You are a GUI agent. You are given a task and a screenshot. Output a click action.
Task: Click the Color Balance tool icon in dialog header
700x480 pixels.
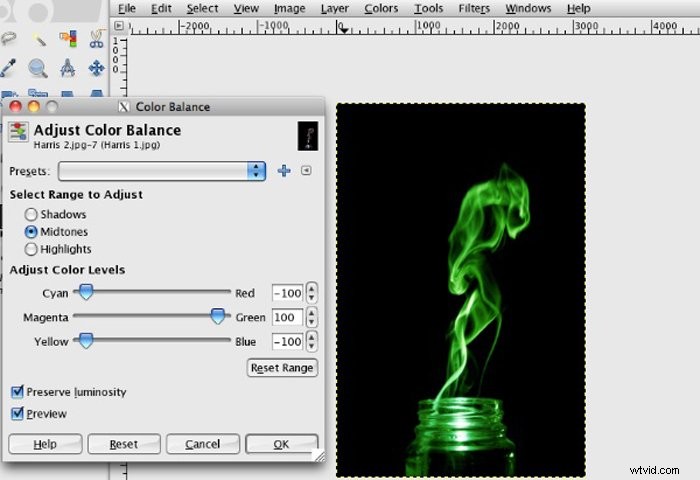pos(18,133)
